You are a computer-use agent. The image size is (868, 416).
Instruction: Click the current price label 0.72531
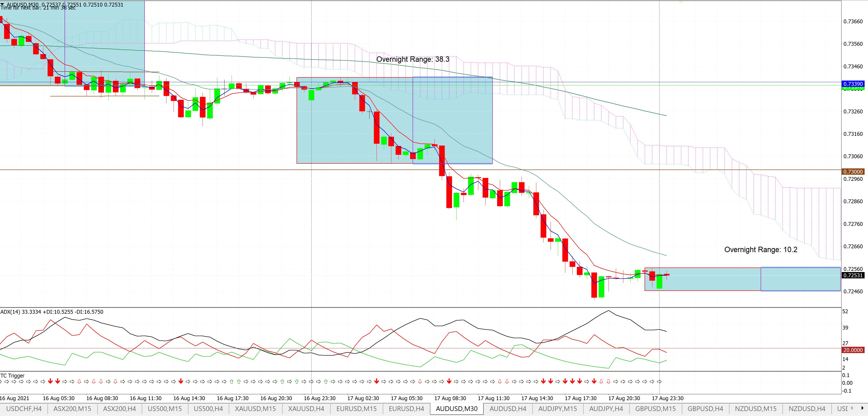[x=853, y=275]
